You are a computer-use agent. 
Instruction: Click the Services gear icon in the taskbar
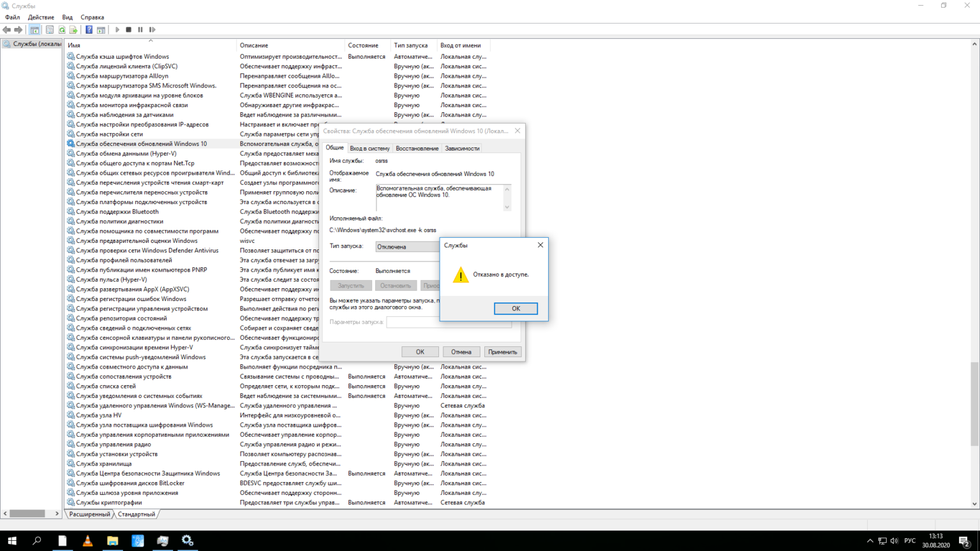188,541
